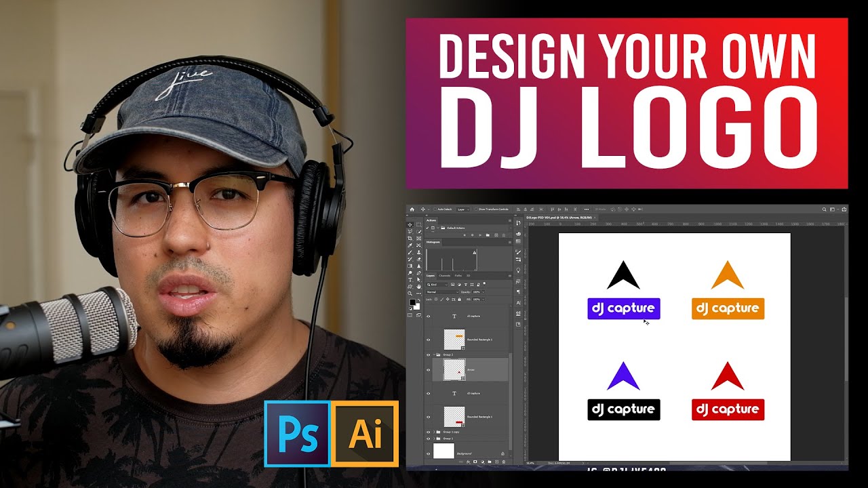
Task: Hide the Arrow layer with eye icon
Action: click(x=428, y=370)
